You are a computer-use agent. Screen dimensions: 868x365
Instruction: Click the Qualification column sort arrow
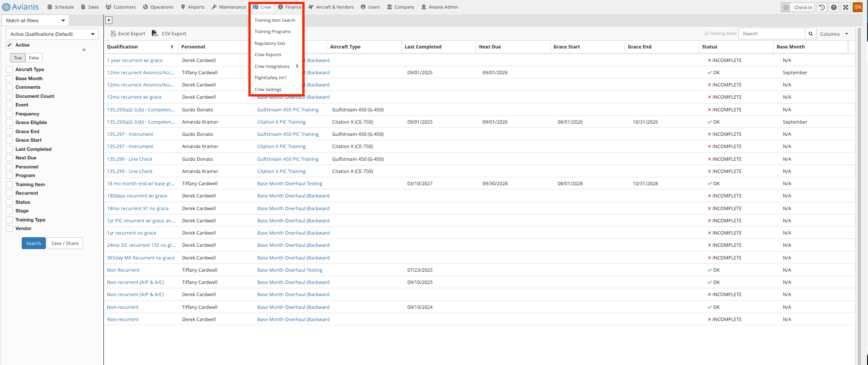(x=172, y=47)
